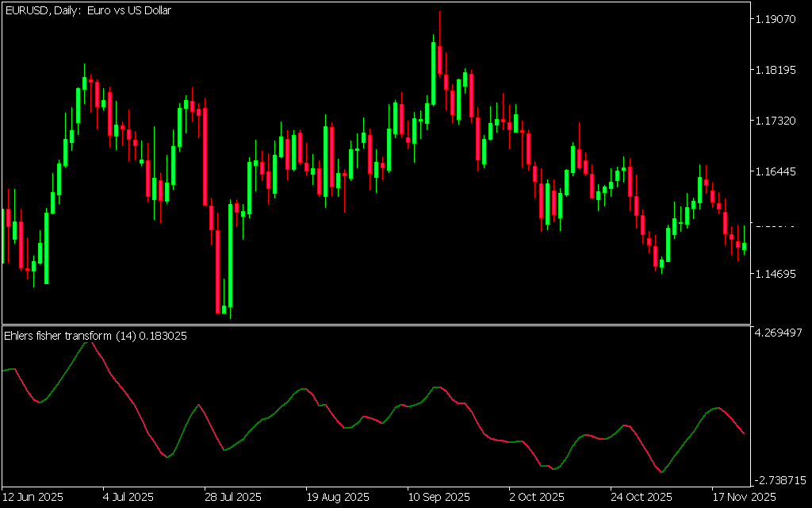The image size is (812, 508).
Task: Click the -2.738715 indicator scale minimum
Action: 780,480
